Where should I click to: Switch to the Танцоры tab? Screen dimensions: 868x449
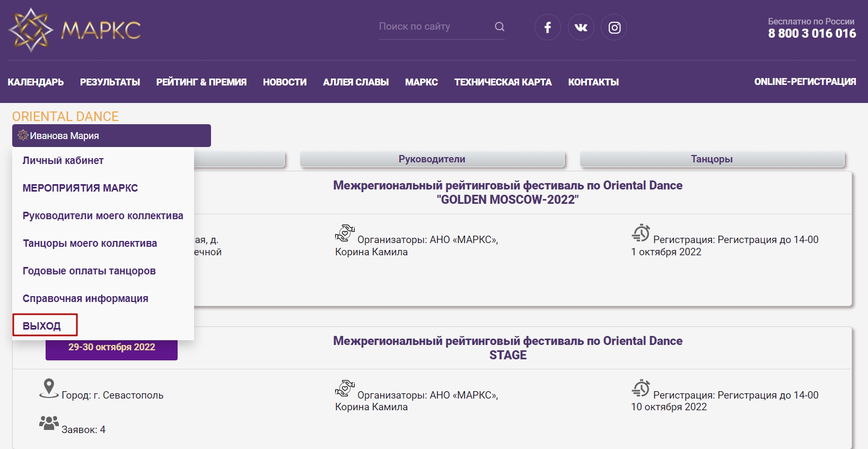[x=712, y=159]
